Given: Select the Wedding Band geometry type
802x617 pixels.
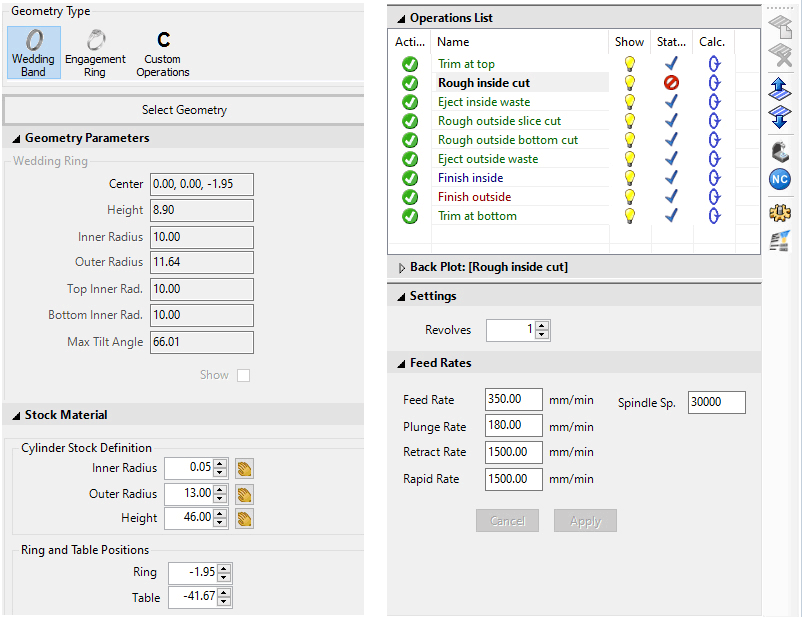Looking at the screenshot, I should tap(33, 52).
